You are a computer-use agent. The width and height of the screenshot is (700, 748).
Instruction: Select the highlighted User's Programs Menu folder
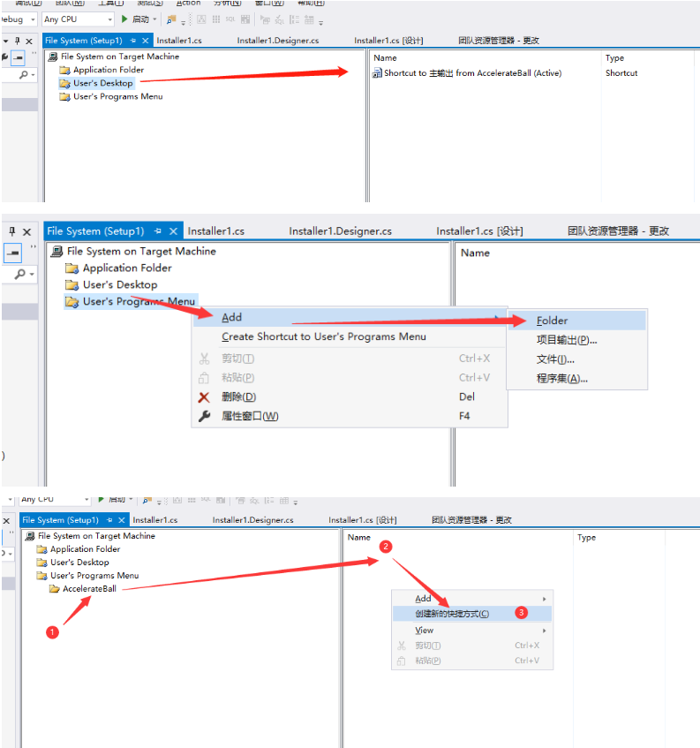(x=132, y=301)
